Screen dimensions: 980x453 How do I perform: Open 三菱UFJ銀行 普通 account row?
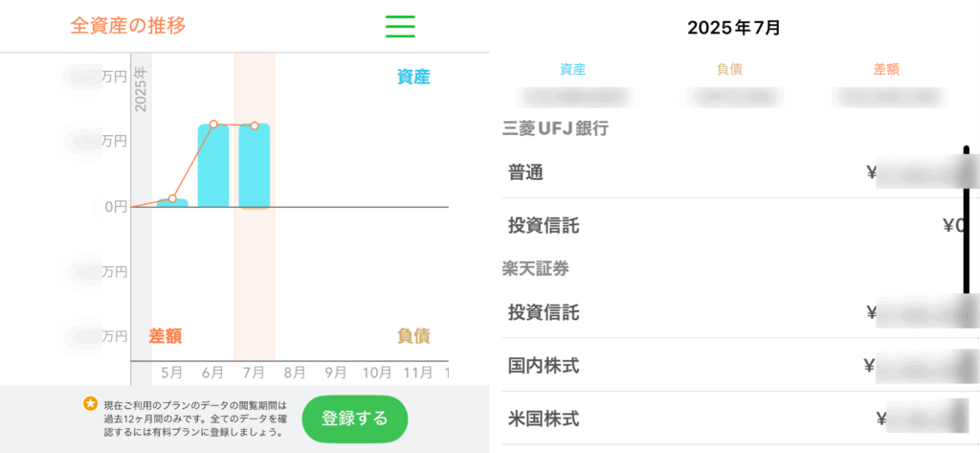736,172
